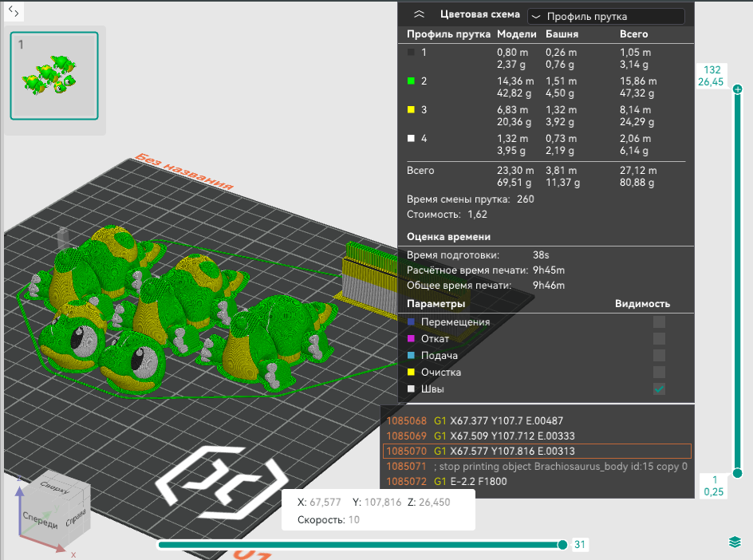The width and height of the screenshot is (753, 560).
Task: Select plate 1 thumbnail
Action: click(x=54, y=76)
